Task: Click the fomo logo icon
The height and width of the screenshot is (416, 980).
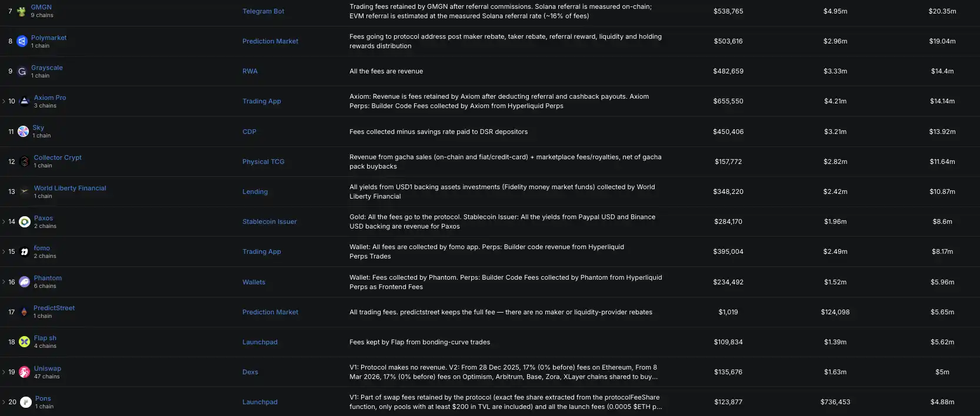Action: coord(25,251)
